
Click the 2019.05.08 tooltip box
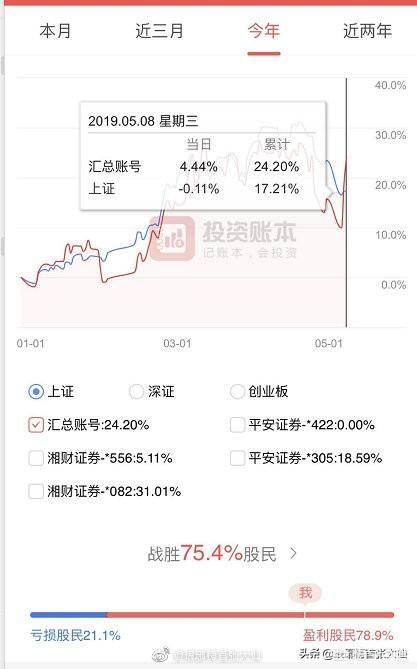[203, 156]
